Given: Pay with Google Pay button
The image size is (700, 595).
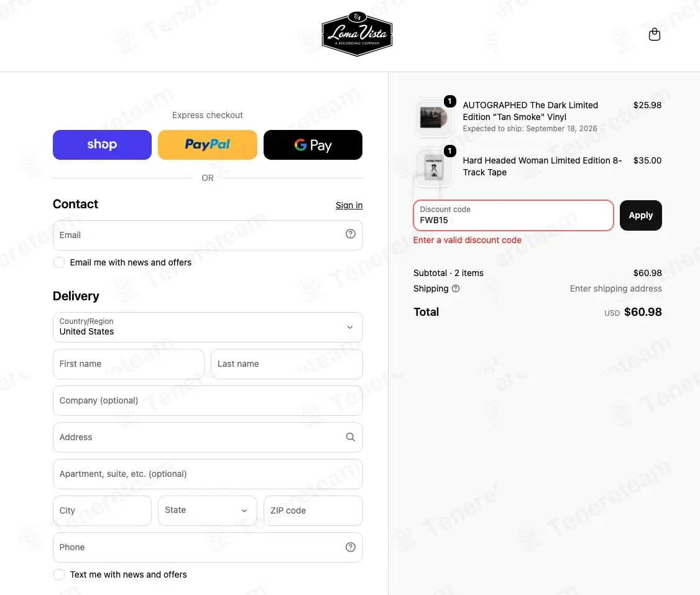Looking at the screenshot, I should (313, 145).
